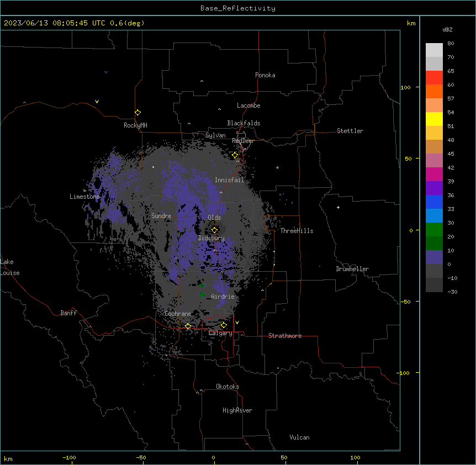Click the Limestone label
The image size is (476, 465).
click(84, 197)
